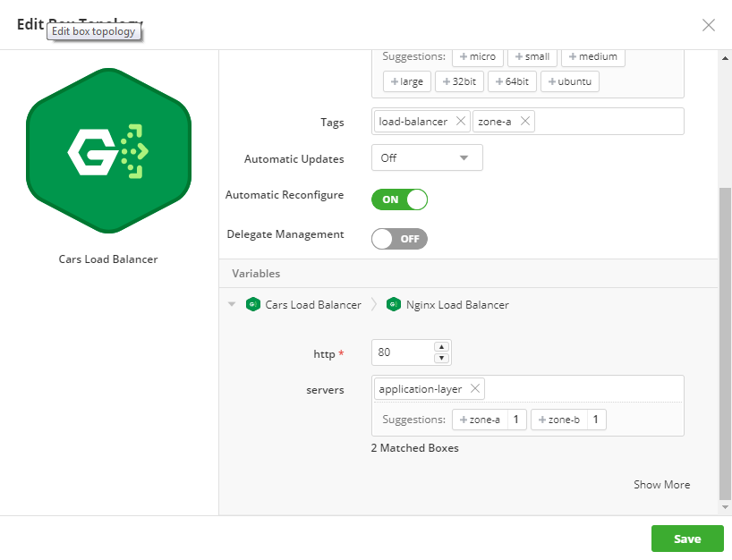The image size is (732, 560).
Task: Click Show More link
Action: click(661, 485)
